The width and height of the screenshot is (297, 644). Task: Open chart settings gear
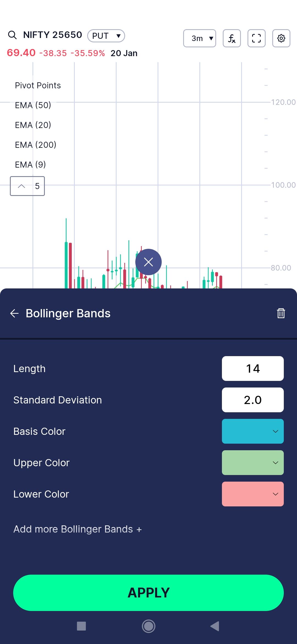point(281,38)
